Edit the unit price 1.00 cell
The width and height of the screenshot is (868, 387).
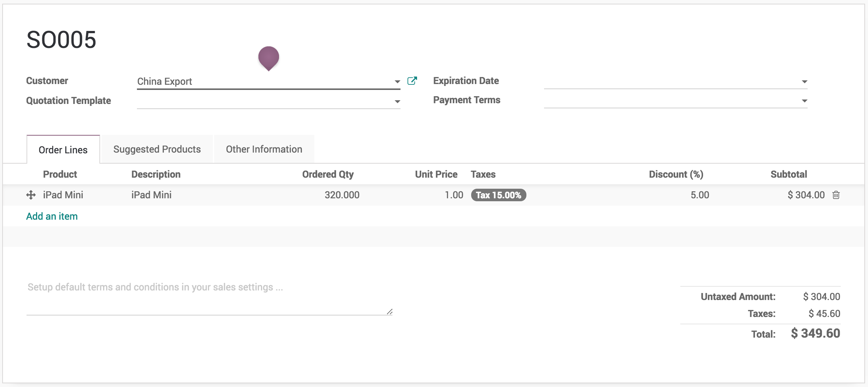point(454,195)
